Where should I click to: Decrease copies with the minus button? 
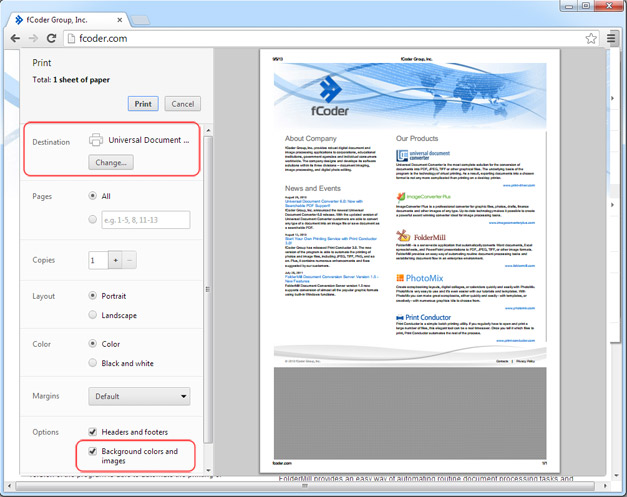(129, 260)
